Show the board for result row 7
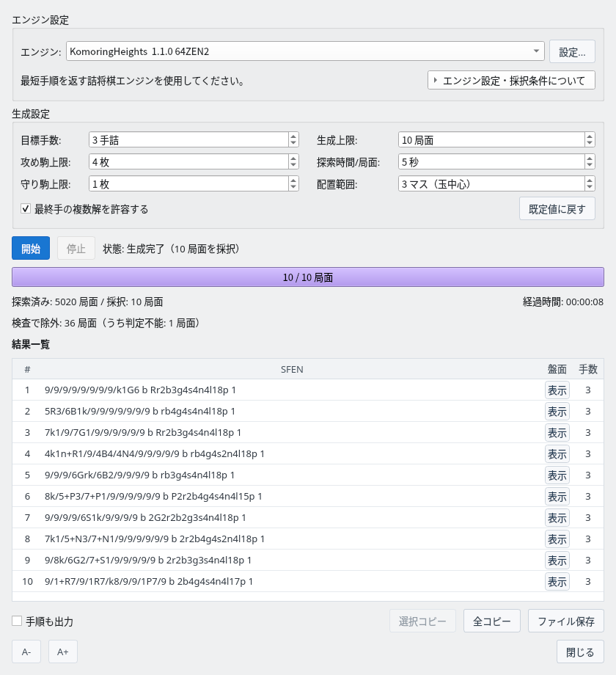The width and height of the screenshot is (616, 675). (x=557, y=518)
